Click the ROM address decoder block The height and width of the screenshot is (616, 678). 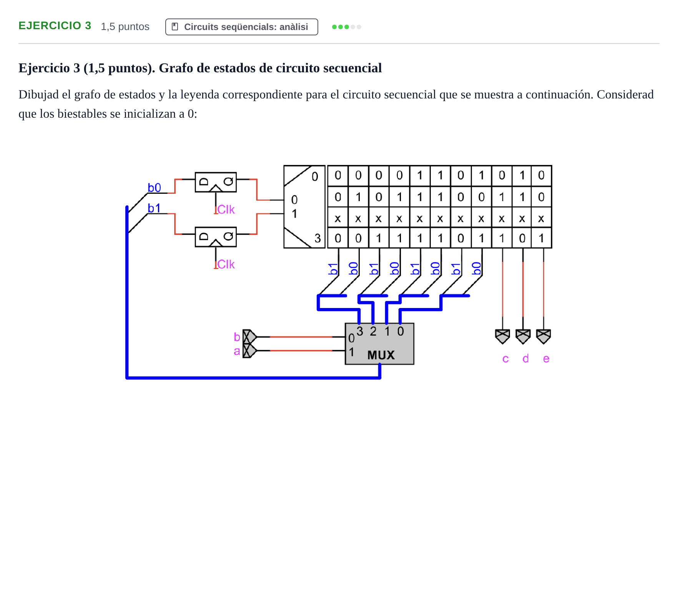304,207
